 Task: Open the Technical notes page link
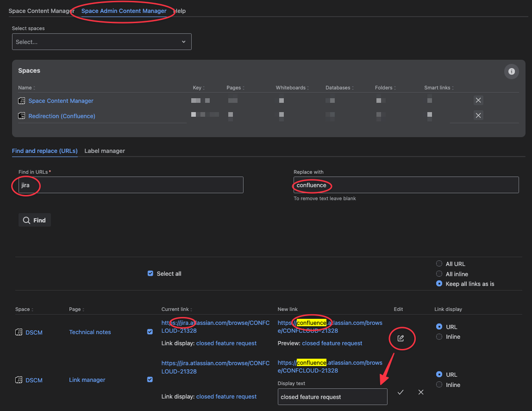(x=90, y=332)
